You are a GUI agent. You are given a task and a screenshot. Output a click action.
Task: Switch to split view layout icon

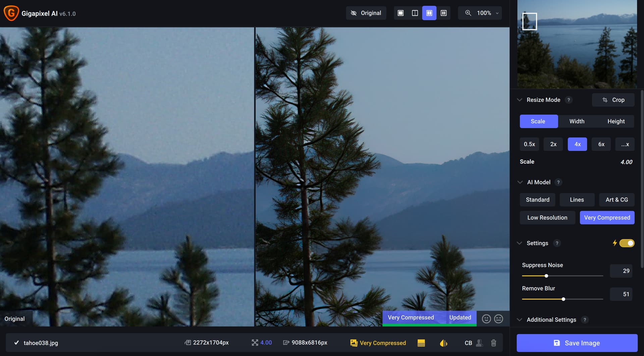tap(415, 13)
